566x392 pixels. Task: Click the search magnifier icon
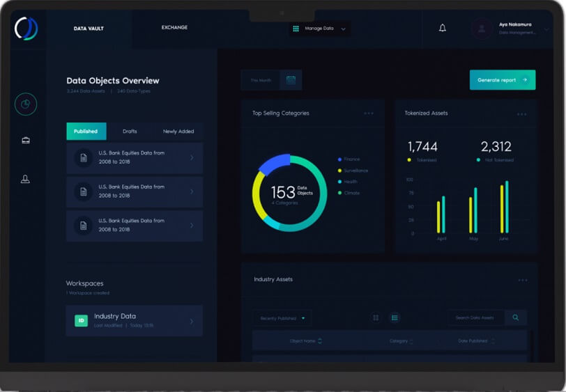coord(516,317)
